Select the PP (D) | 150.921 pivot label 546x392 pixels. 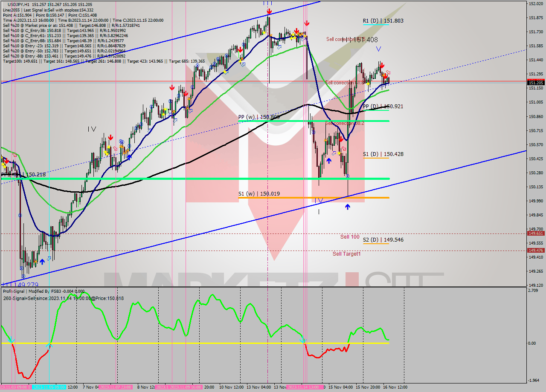coord(383,106)
